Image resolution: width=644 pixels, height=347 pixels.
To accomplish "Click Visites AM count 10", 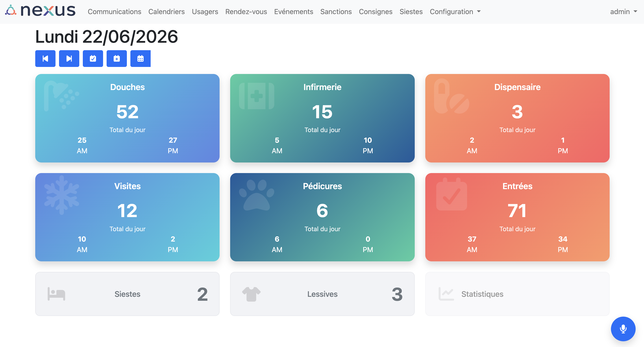I will click(x=82, y=239).
